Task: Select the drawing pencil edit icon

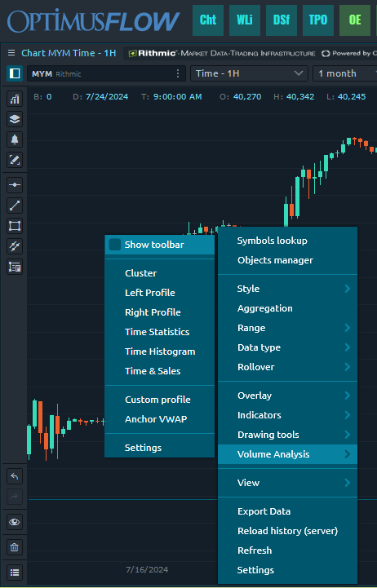Action: tap(15, 160)
